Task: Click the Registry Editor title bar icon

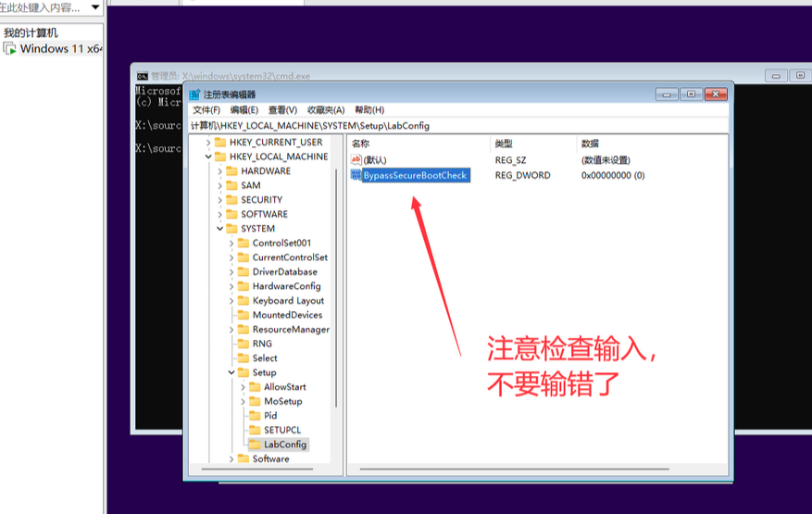Action: [194, 94]
